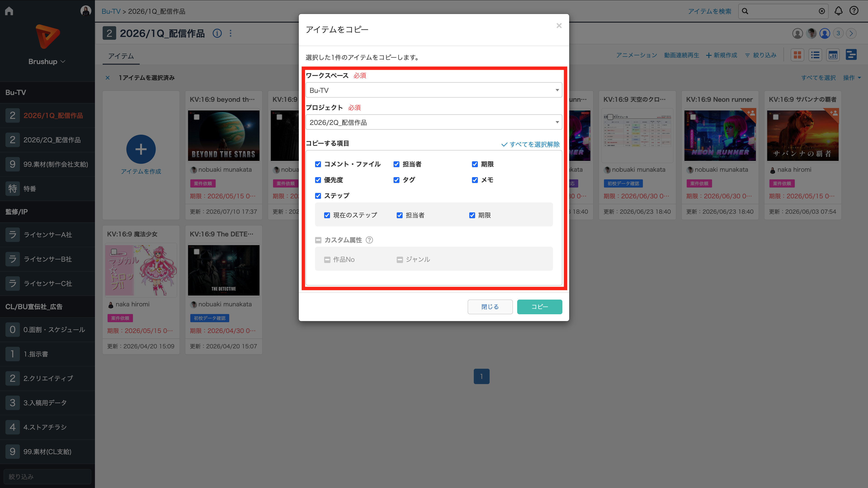Open the help question mark icon
The width and height of the screenshot is (868, 488).
(854, 11)
